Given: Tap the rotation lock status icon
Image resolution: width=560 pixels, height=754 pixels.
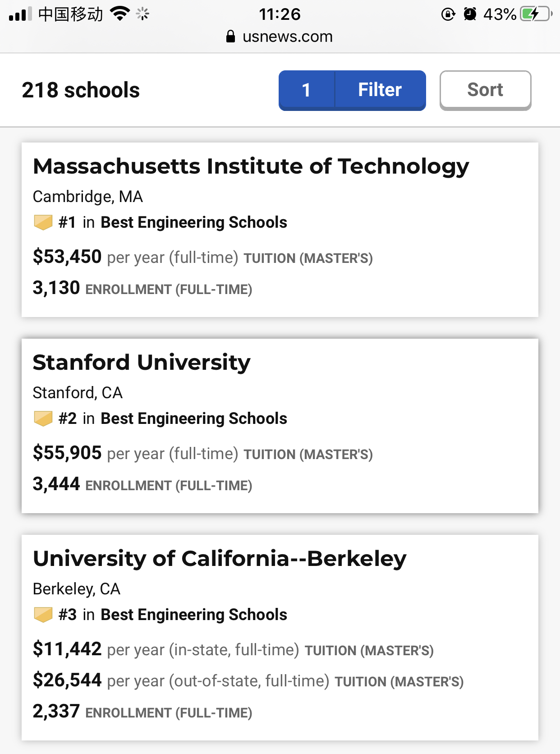Looking at the screenshot, I should (x=448, y=14).
